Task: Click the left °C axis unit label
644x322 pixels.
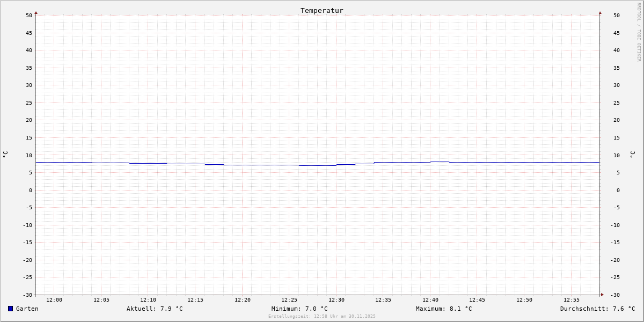Action: (5, 155)
